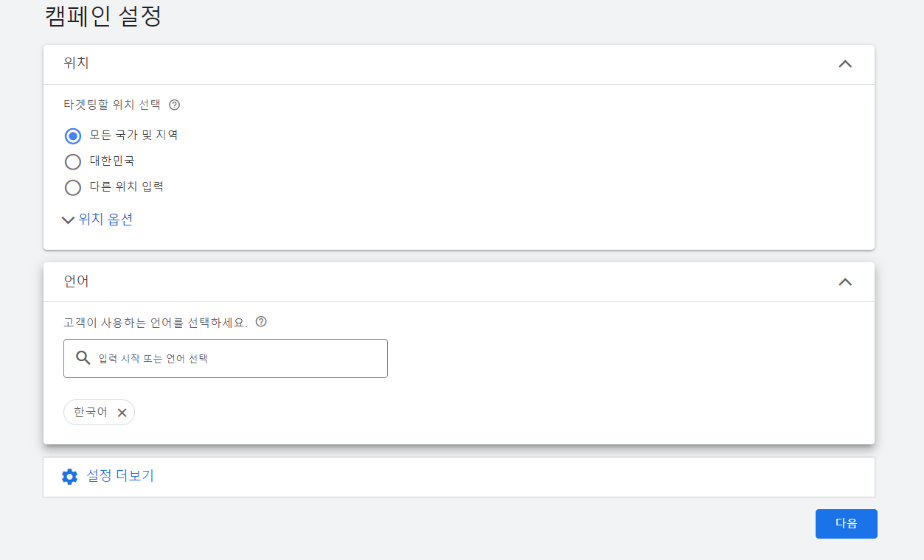Collapse the 언어 section using its chevron

(845, 281)
